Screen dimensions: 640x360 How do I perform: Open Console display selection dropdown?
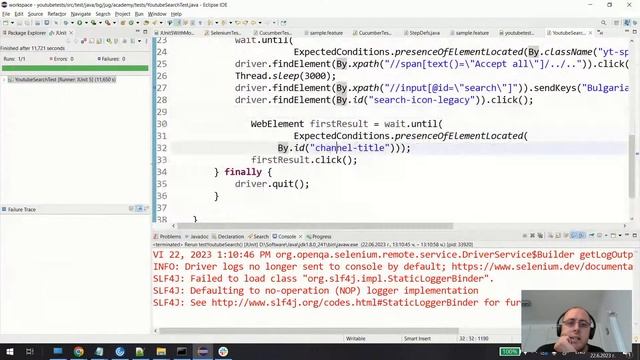click(x=606, y=236)
